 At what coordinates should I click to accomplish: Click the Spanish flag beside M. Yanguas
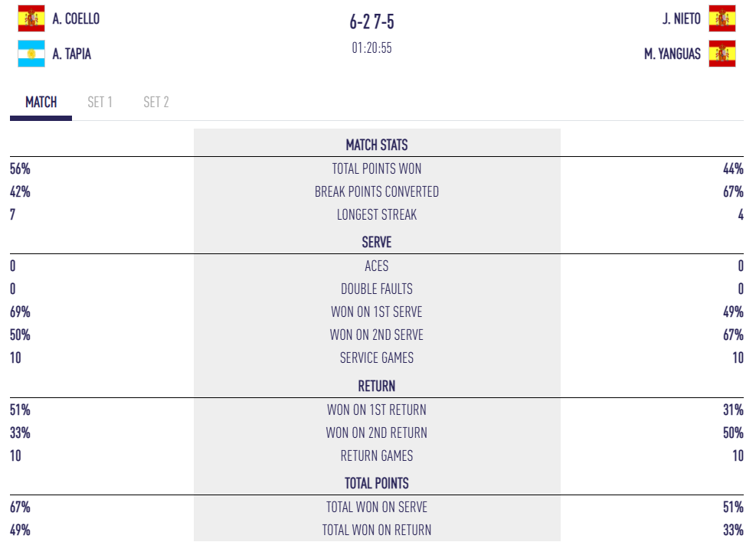(722, 54)
